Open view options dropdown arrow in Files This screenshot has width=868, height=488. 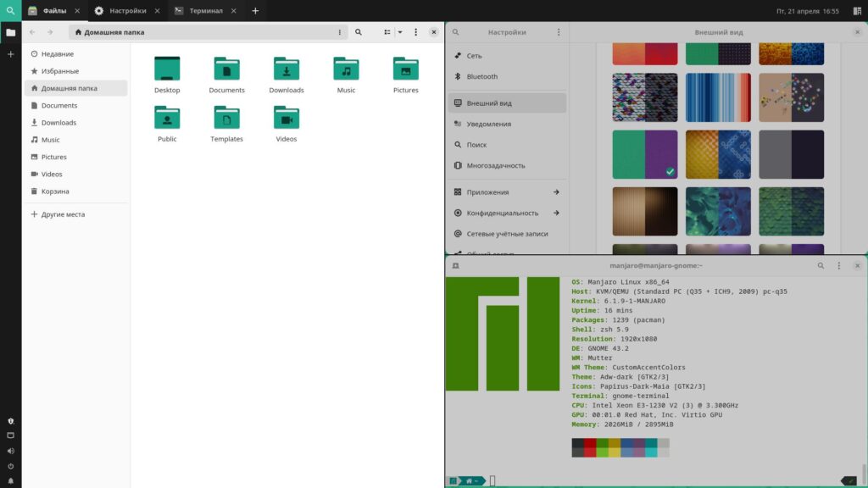[x=400, y=32]
